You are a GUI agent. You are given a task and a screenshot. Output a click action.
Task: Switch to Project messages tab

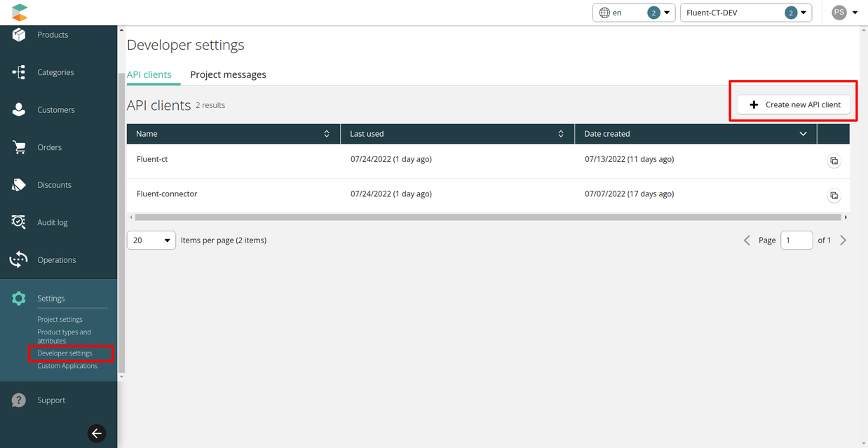(x=228, y=74)
